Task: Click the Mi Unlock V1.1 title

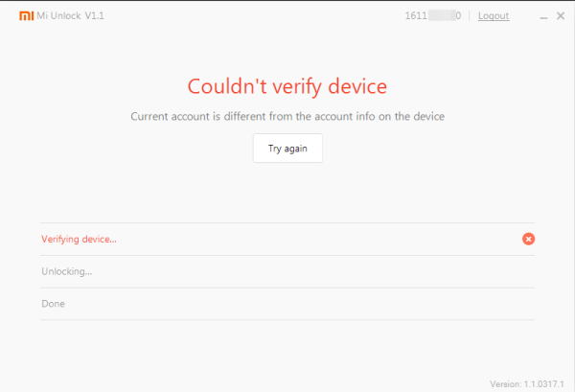Action: click(70, 15)
